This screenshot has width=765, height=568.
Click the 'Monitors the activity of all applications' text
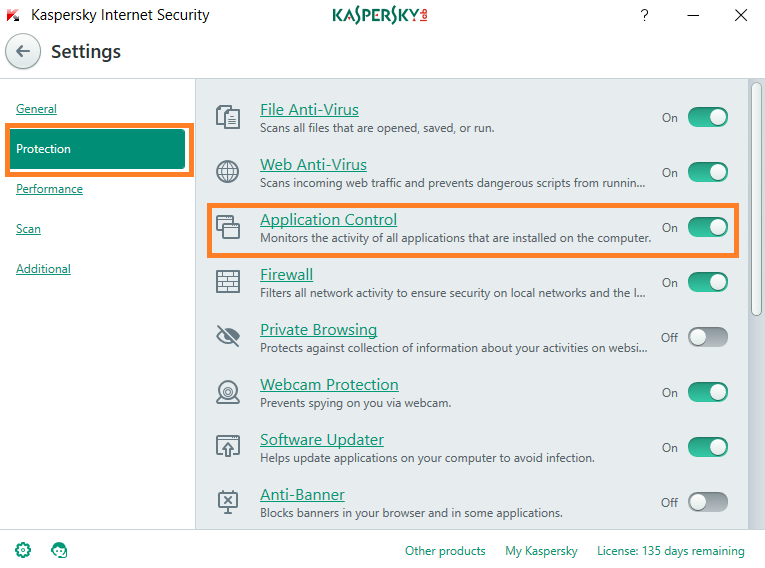pos(456,238)
